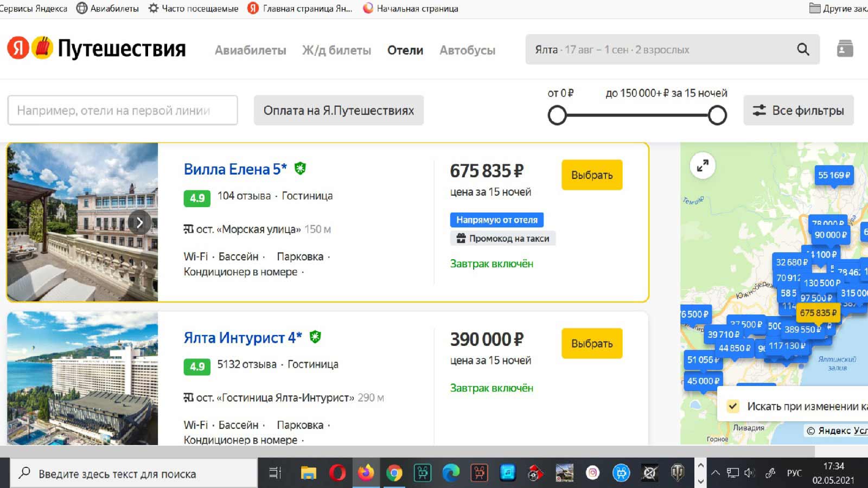This screenshot has height=488, width=868.
Task: Click the Напрямую от отеля badge
Action: coord(496,220)
